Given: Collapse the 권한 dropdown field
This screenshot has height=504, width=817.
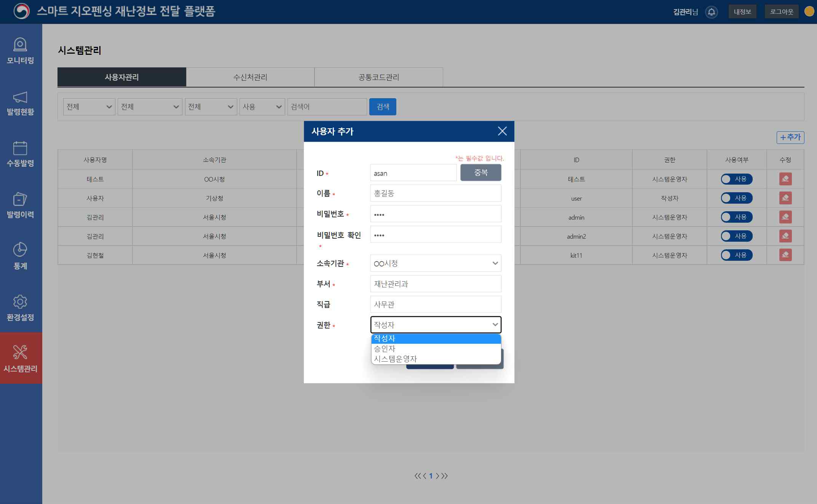Looking at the screenshot, I should pos(436,325).
